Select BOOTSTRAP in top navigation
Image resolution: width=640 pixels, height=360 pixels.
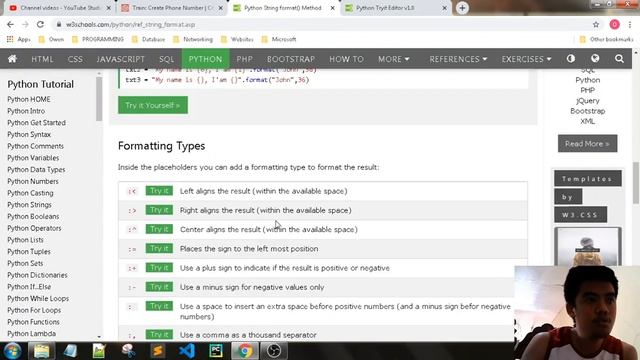pos(291,59)
